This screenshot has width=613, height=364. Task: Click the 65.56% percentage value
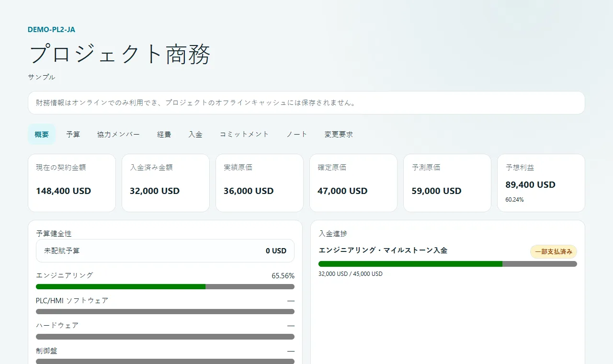point(283,276)
